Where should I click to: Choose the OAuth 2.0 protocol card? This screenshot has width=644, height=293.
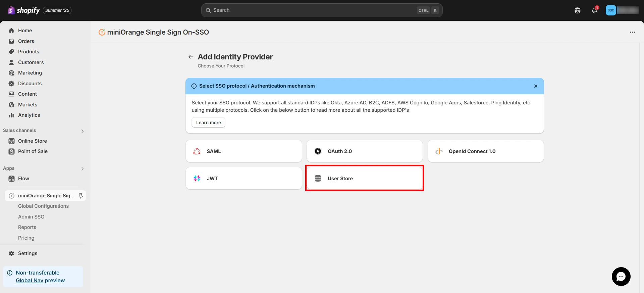(365, 151)
